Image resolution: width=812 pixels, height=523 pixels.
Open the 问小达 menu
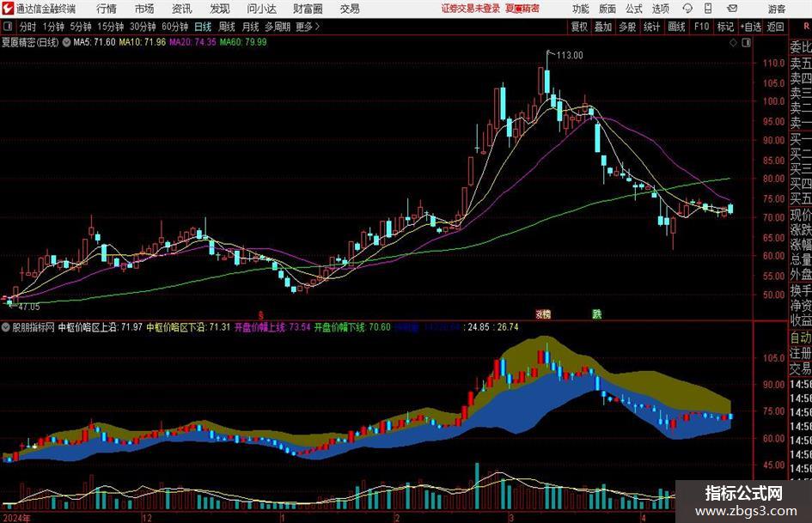pyautogui.click(x=261, y=9)
